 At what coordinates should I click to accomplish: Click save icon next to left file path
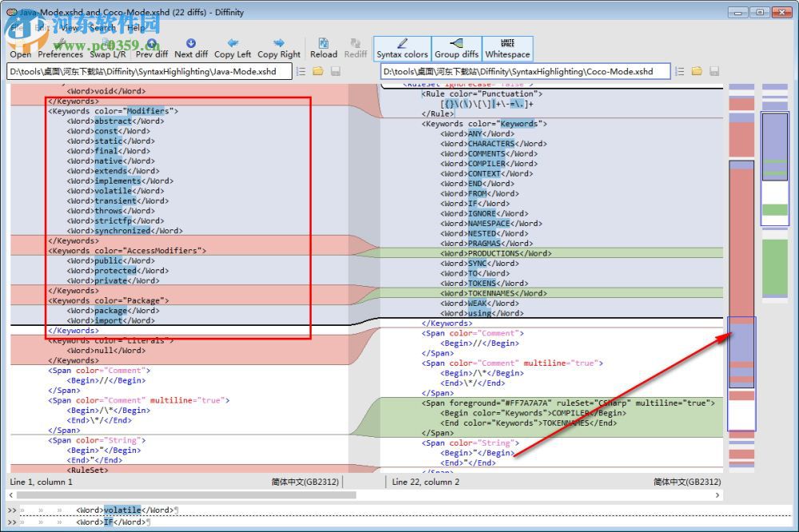(x=336, y=71)
